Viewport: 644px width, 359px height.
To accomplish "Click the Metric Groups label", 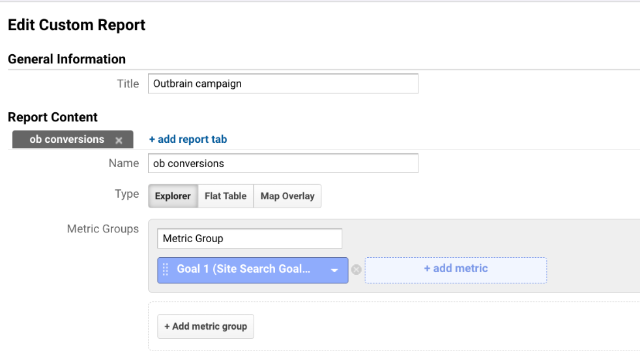I will tap(103, 229).
